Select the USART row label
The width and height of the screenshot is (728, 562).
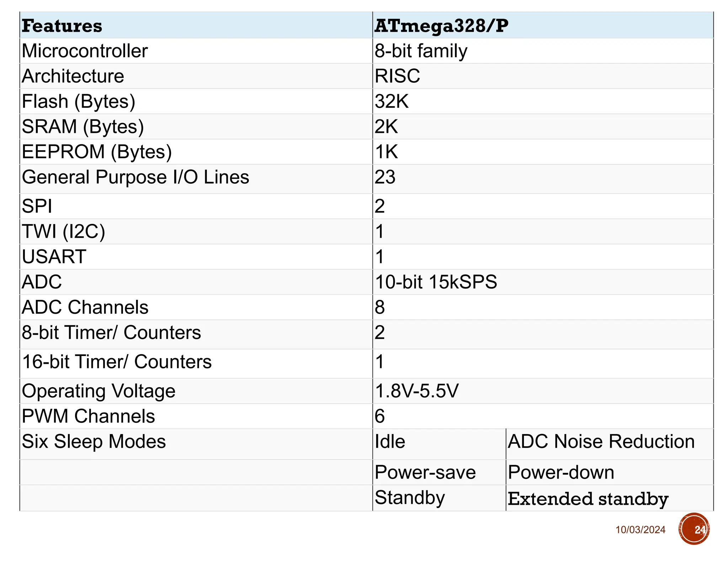click(x=54, y=256)
